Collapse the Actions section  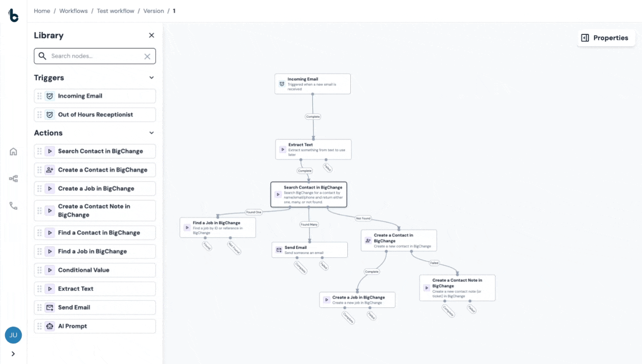[151, 133]
